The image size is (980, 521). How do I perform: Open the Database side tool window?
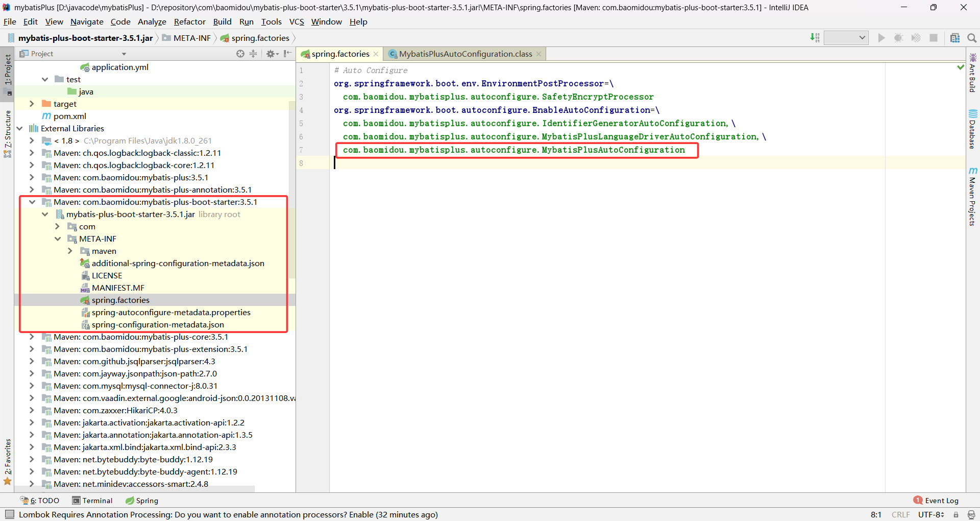click(x=973, y=129)
